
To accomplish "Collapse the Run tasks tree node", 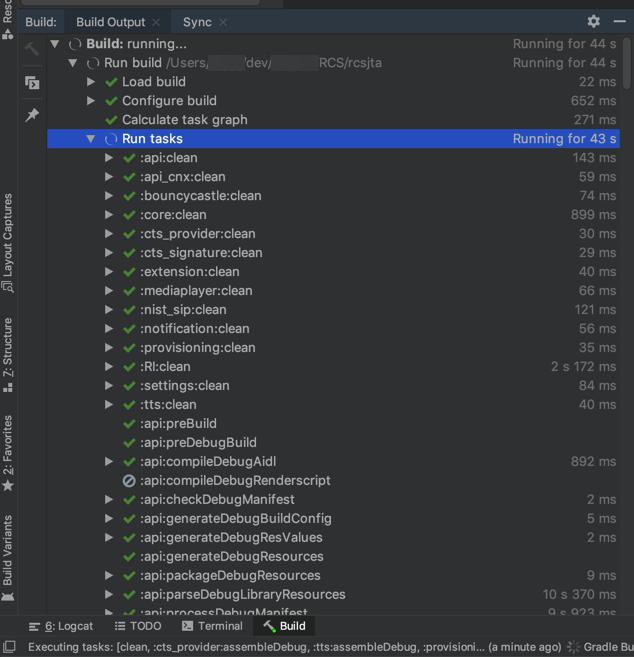I will (x=91, y=139).
